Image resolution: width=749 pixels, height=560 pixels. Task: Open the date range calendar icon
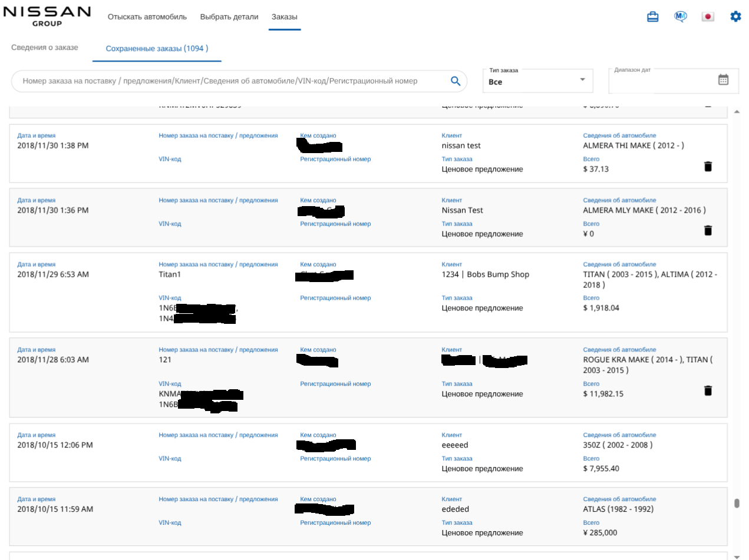[x=723, y=79]
